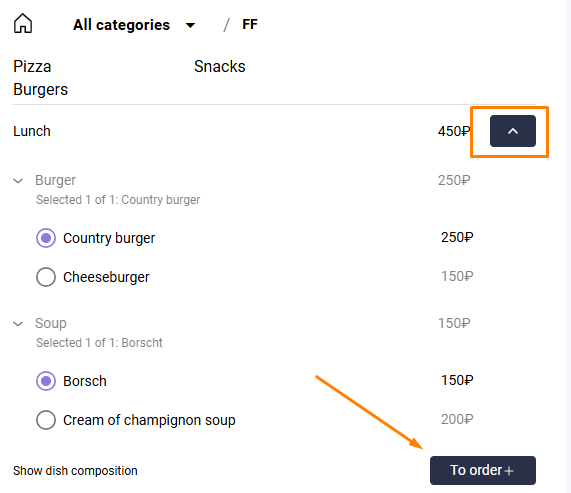This screenshot has height=493, width=571.
Task: Select the Borsch radio button
Action: coord(46,381)
